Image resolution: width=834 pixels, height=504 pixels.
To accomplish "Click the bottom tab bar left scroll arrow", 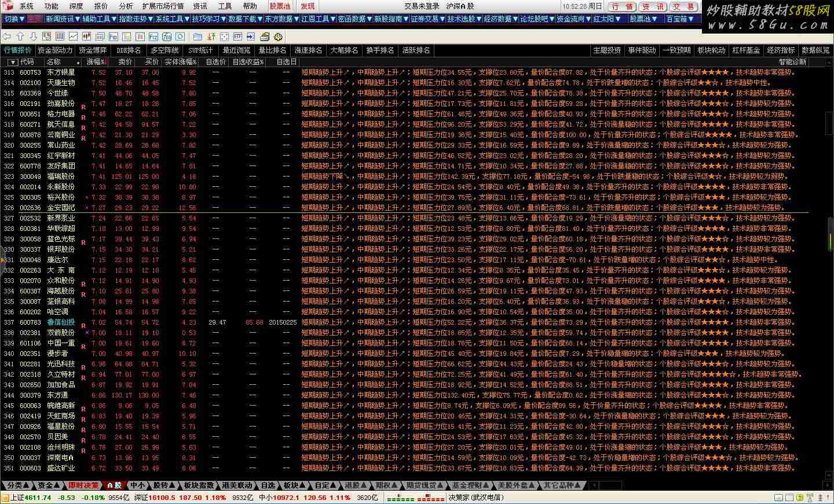I will pos(594,485).
